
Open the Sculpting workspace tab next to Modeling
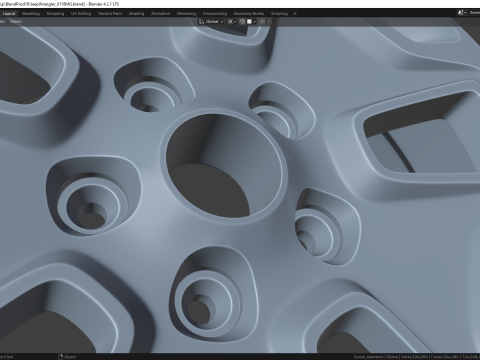(x=55, y=14)
